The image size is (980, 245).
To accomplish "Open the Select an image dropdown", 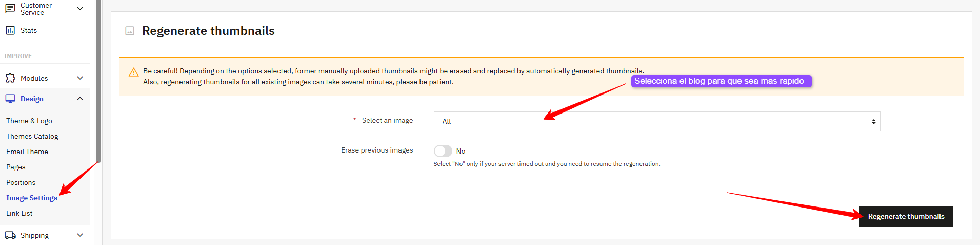I will pyautogui.click(x=656, y=122).
